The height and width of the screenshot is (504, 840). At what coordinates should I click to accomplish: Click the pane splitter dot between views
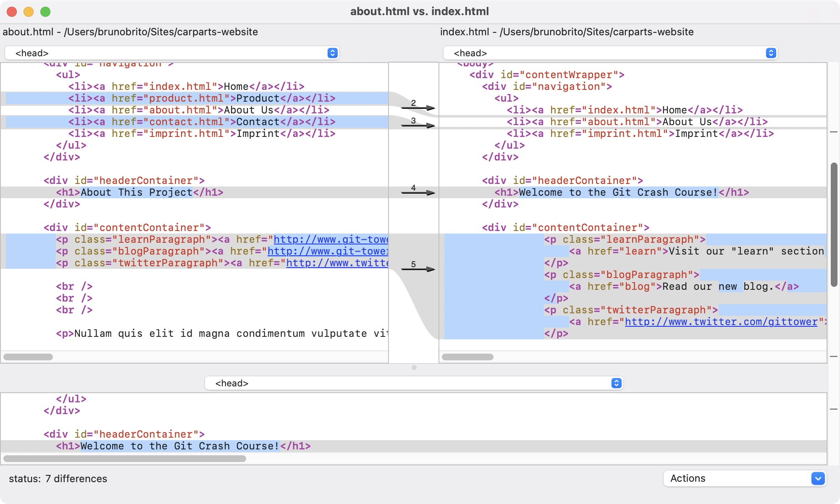coord(414,367)
